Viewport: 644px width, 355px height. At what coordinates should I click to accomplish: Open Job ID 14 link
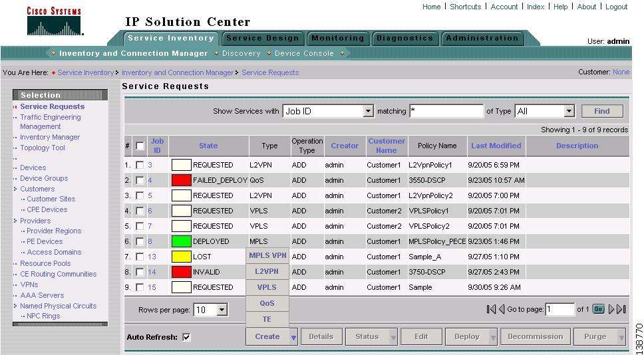(152, 272)
